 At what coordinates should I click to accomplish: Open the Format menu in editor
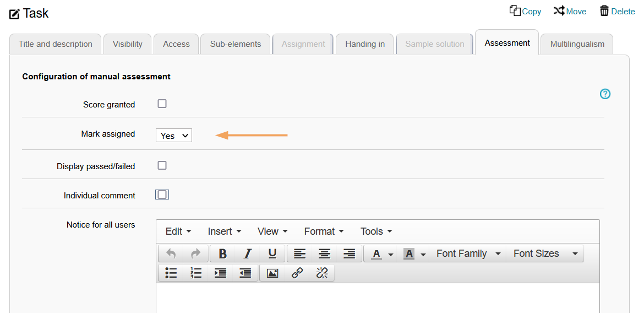(324, 231)
